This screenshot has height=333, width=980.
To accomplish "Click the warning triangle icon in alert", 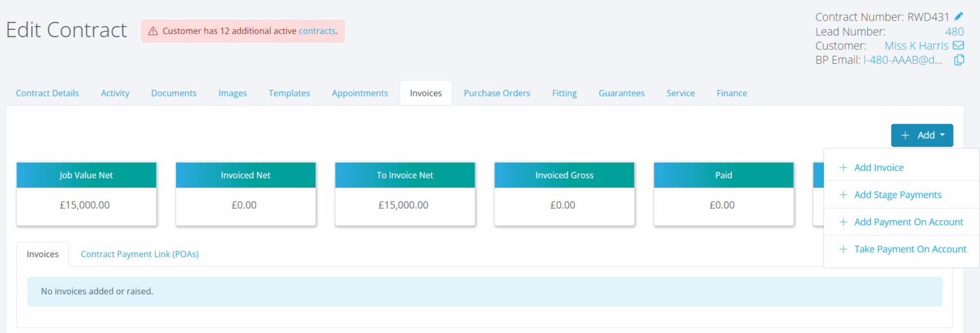I will click(153, 31).
